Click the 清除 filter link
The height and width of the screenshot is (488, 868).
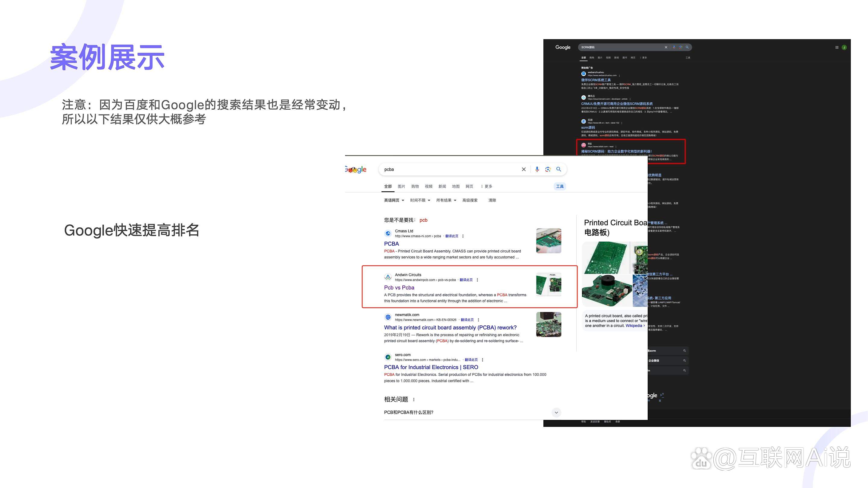point(492,200)
